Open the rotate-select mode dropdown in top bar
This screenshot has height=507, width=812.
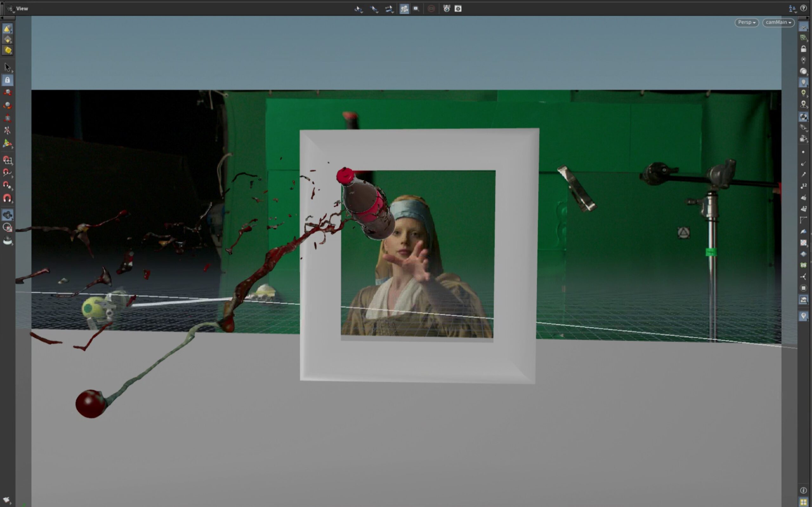pos(358,9)
